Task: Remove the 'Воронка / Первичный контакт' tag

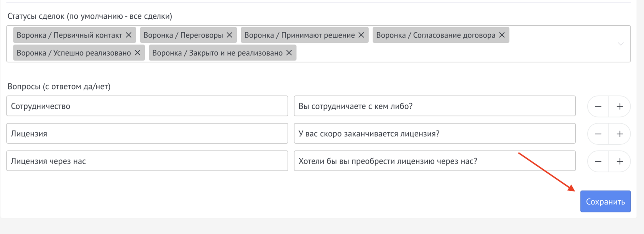Action: tap(129, 35)
